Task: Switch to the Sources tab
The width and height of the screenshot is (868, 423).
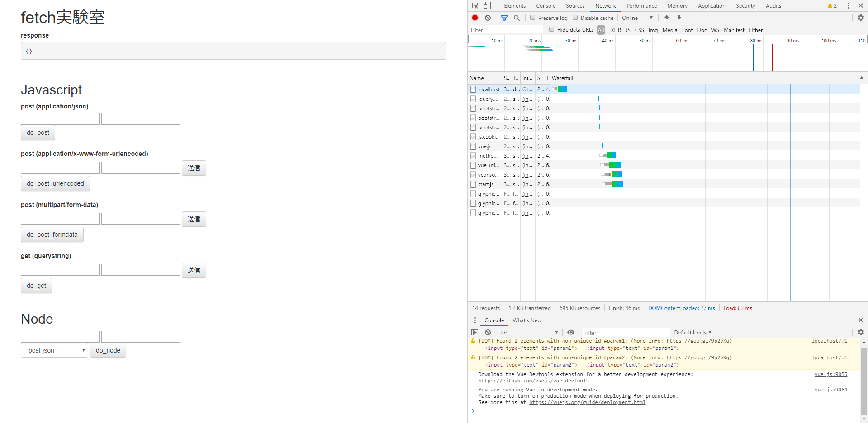Action: (x=575, y=5)
